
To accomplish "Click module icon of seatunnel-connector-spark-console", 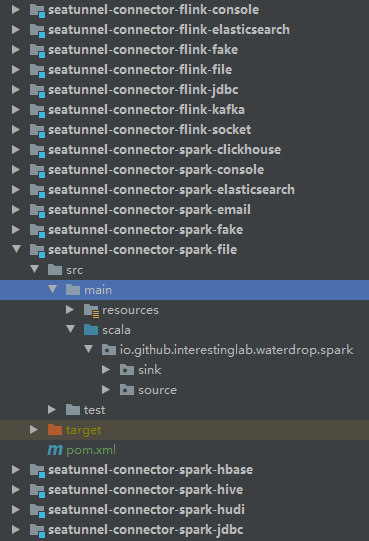I will click(x=37, y=170).
